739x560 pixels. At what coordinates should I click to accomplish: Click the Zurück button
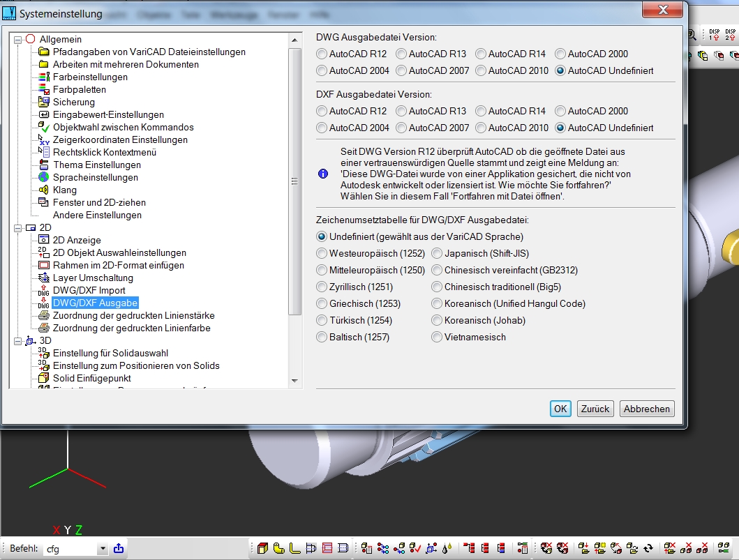pyautogui.click(x=595, y=409)
